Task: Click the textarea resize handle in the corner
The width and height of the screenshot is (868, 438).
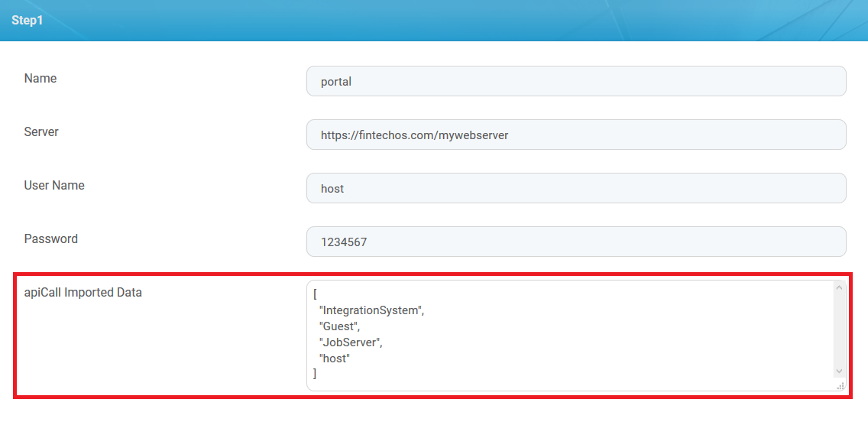Action: tap(840, 386)
